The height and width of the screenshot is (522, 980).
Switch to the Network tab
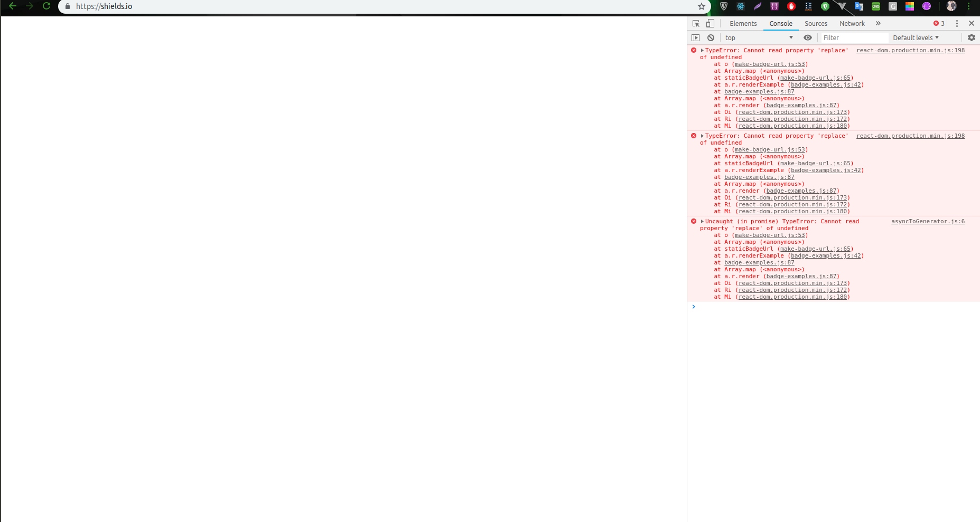(x=852, y=23)
